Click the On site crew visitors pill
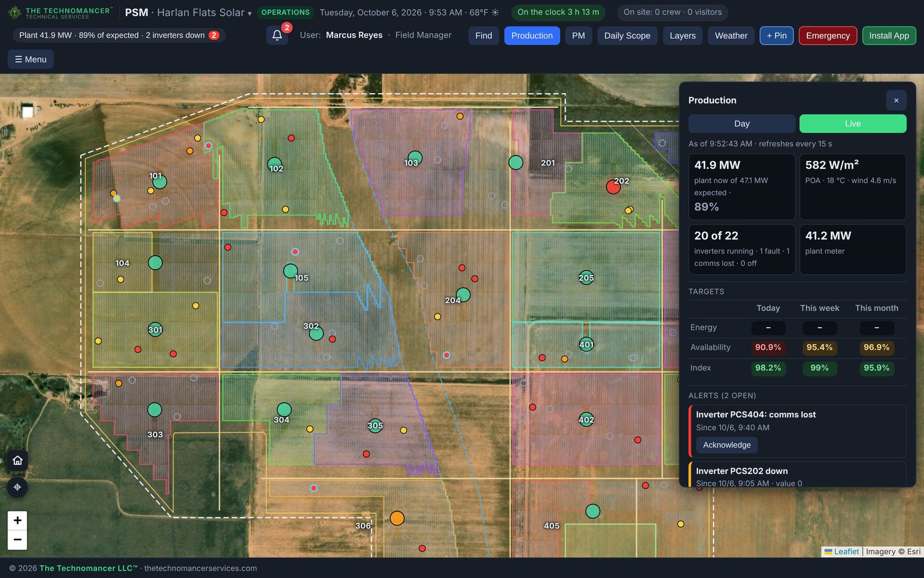Image resolution: width=924 pixels, height=578 pixels. (672, 12)
